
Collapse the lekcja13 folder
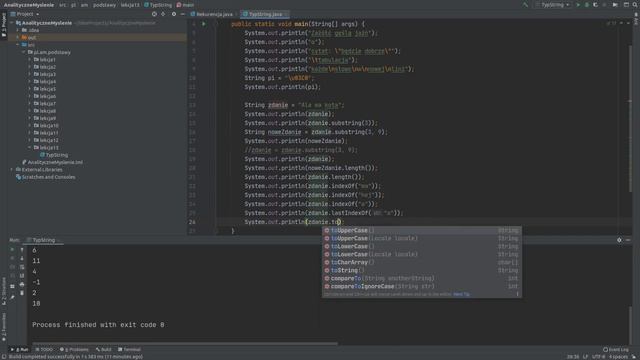[29, 148]
